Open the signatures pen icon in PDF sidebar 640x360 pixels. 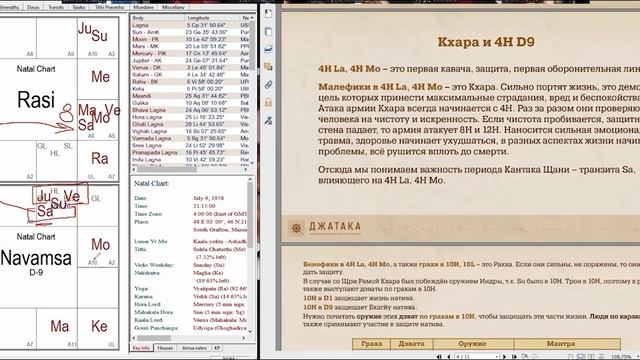click(x=268, y=120)
